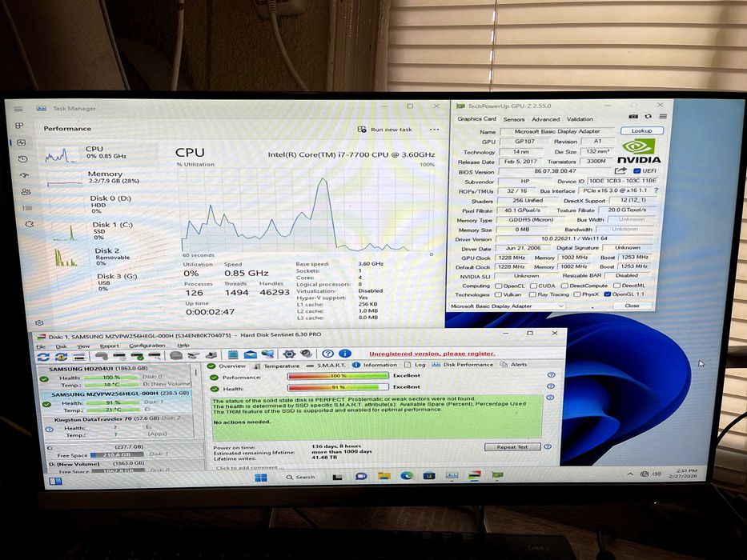Click Hard Disk Sentinel refresh toolbar icon

click(x=43, y=356)
